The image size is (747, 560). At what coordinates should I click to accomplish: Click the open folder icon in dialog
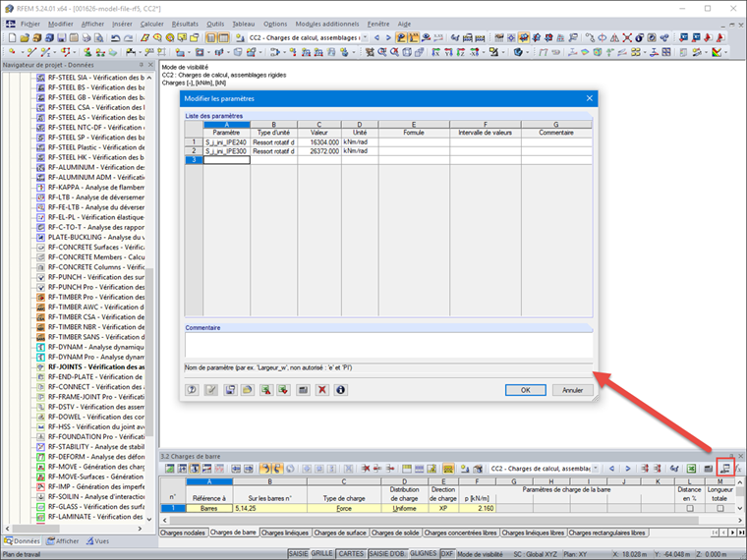(x=248, y=389)
